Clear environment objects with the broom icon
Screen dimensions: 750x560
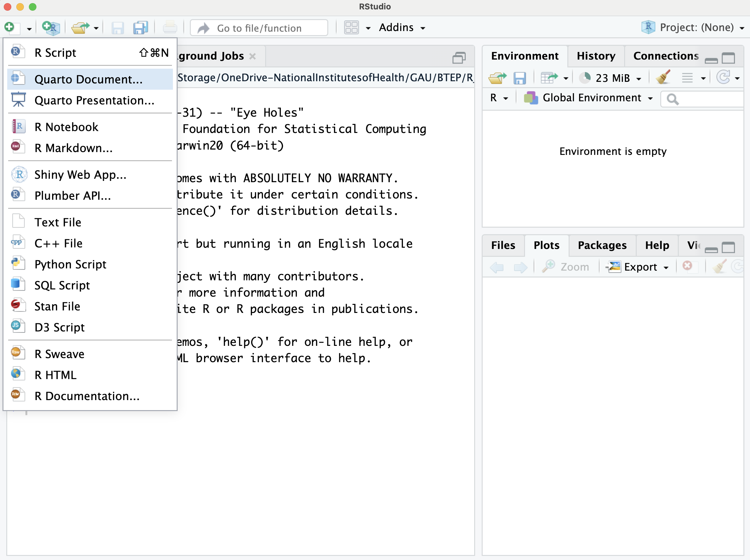(663, 77)
